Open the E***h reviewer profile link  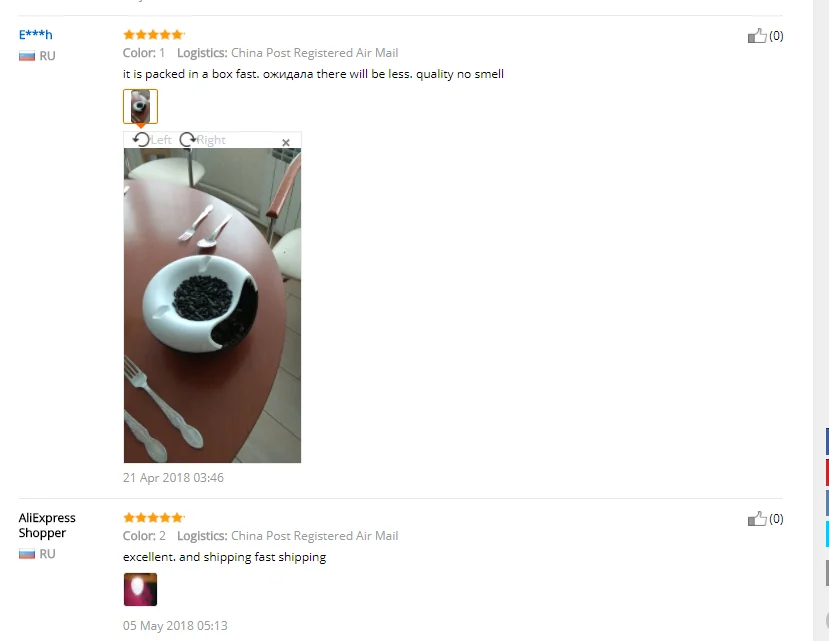(x=35, y=35)
